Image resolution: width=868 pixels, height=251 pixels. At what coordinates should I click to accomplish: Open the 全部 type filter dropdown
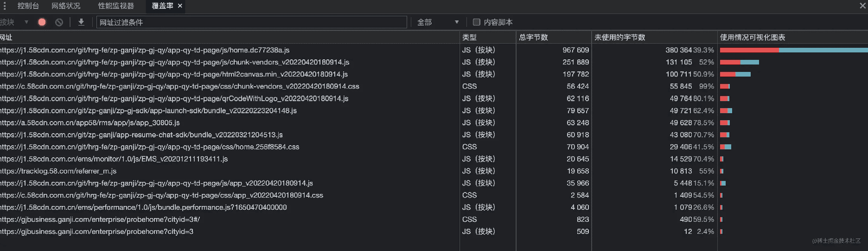437,22
